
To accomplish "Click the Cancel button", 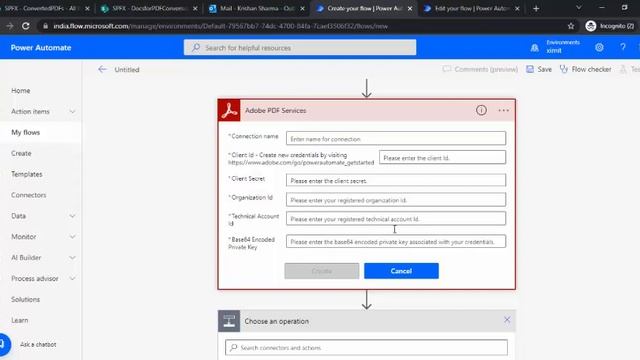I will click(401, 271).
